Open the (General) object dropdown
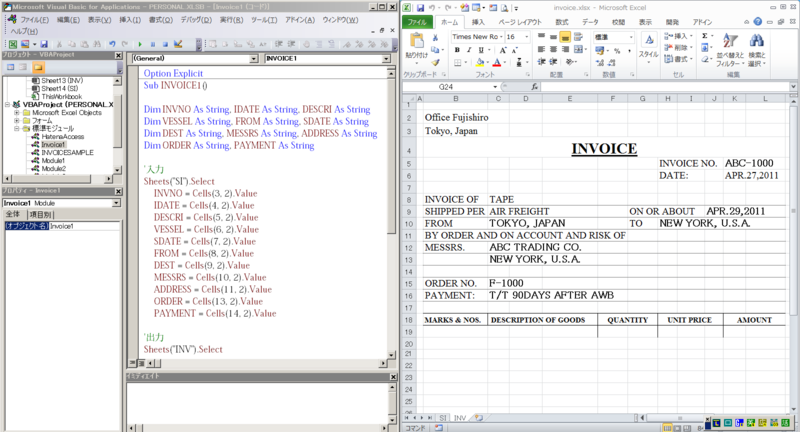The width and height of the screenshot is (800, 432). click(254, 59)
